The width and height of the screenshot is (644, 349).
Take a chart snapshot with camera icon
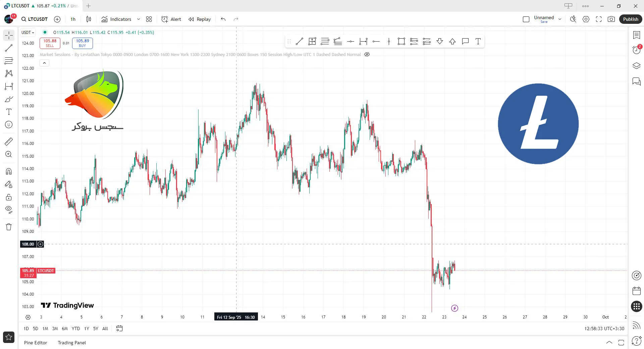(x=611, y=19)
